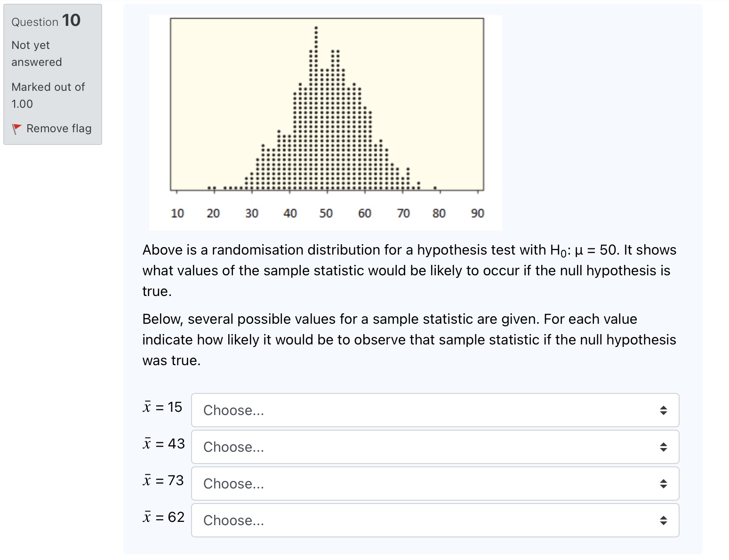Click Remove flag to unflag this question
Viewport: 729px width, 560px height.
coord(59,128)
